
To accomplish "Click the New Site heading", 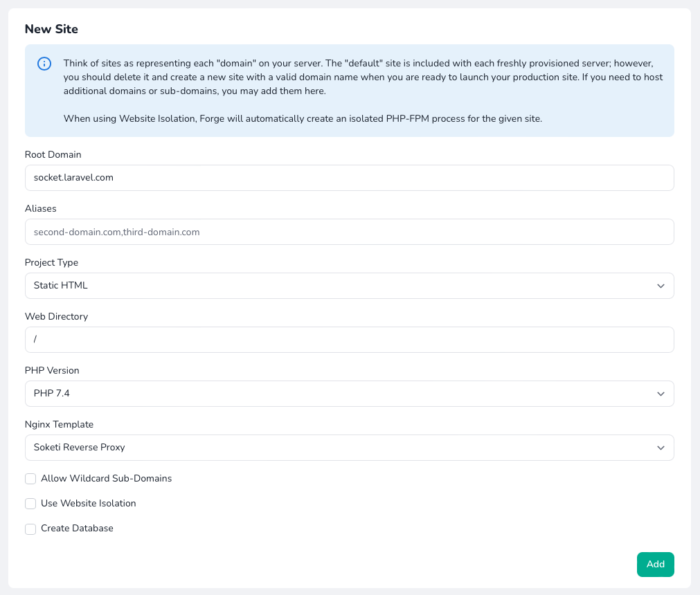I will click(x=51, y=29).
